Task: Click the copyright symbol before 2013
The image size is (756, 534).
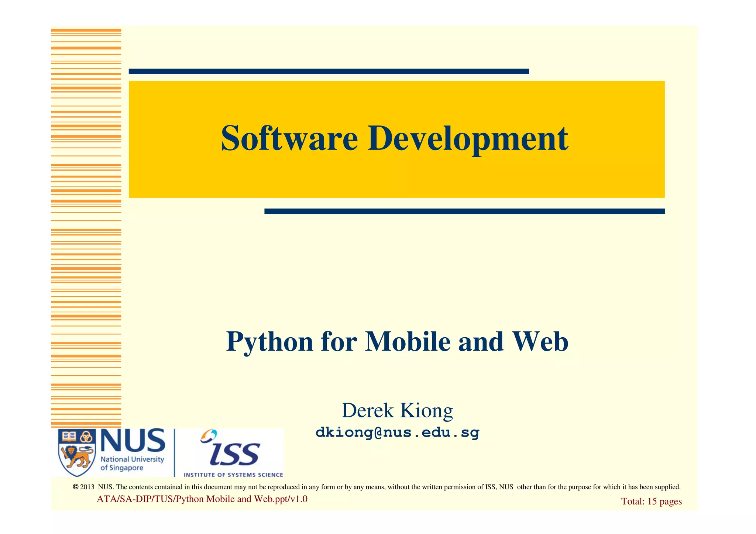Action: click(76, 487)
